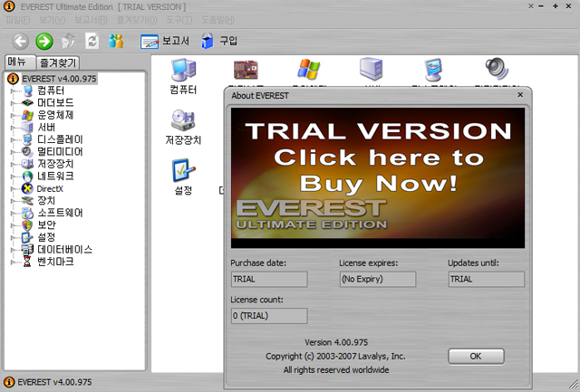The height and width of the screenshot is (392, 580).
Task: Select 운영체제 in the tree
Action: coord(55,115)
